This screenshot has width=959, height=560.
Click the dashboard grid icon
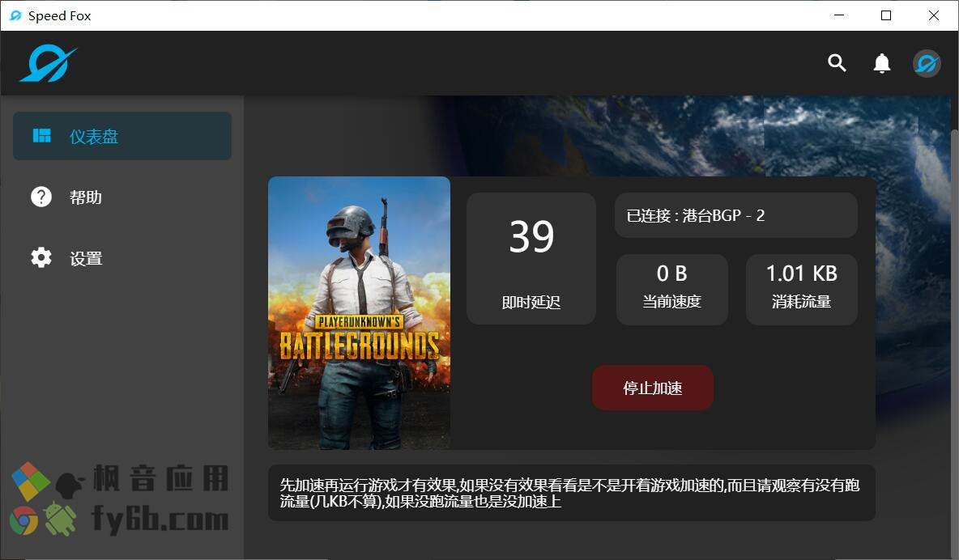(x=41, y=136)
